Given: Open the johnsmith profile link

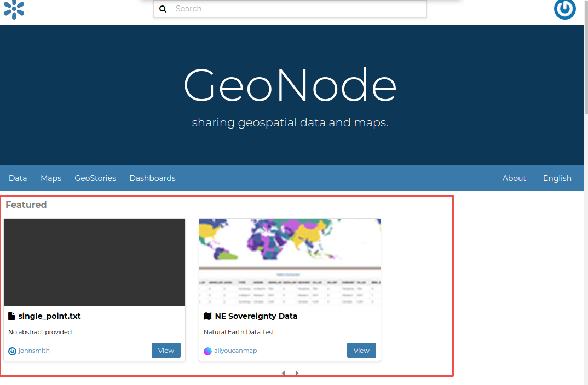Looking at the screenshot, I should pyautogui.click(x=34, y=351).
